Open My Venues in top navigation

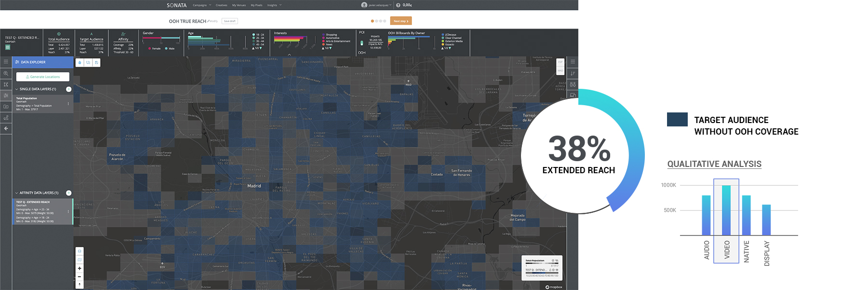pos(239,5)
